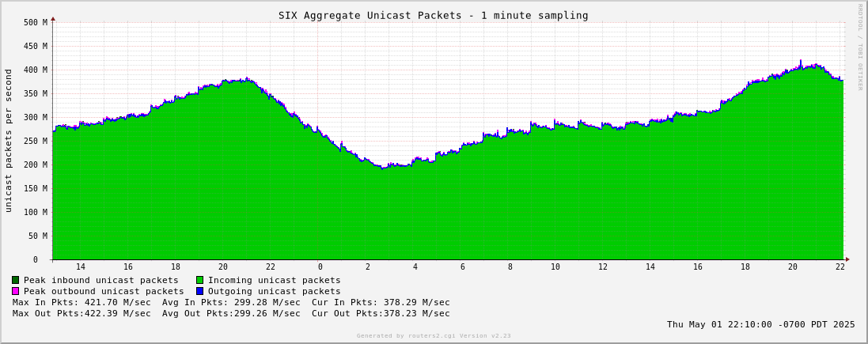Viewport: 868px width, 344px height.
Task: Click the x-axis hour label '10'
Action: coord(555,267)
